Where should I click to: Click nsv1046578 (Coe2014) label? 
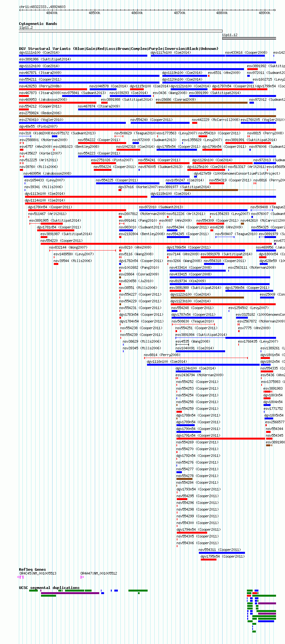tap(108, 86)
